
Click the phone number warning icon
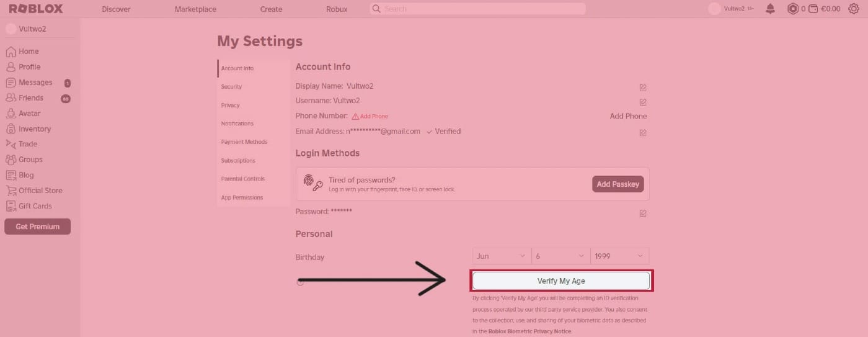pos(355,116)
